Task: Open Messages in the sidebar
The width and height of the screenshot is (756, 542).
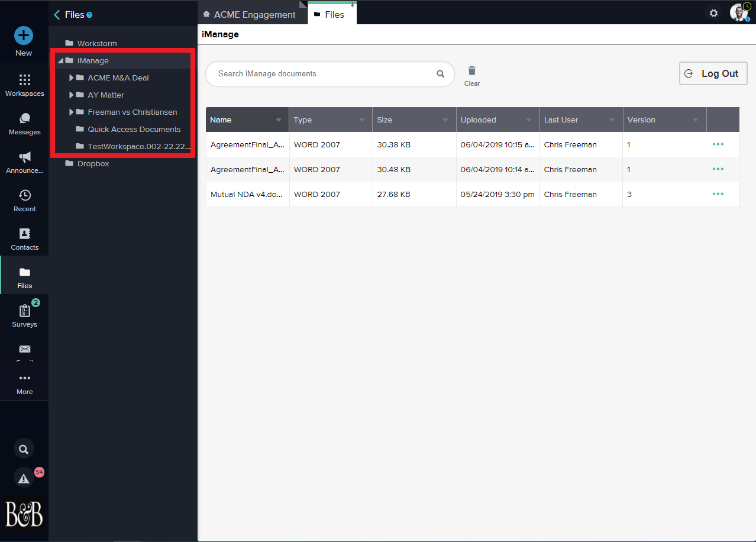Action: click(x=24, y=119)
